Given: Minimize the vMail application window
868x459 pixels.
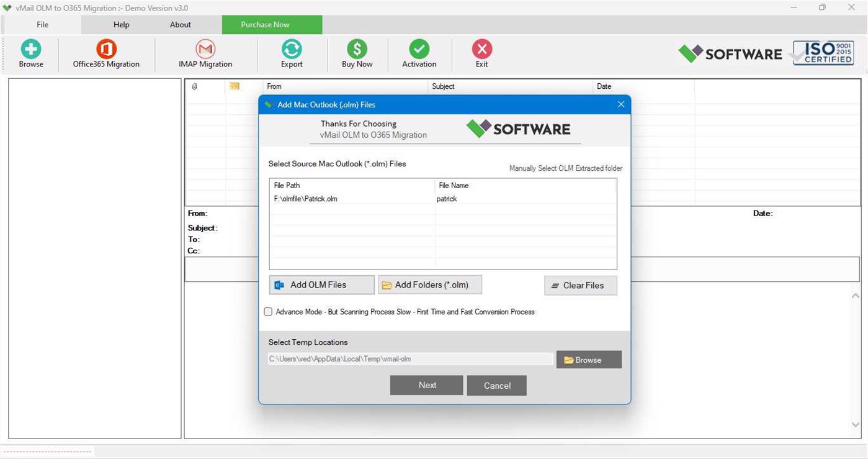Looking at the screenshot, I should [x=795, y=7].
